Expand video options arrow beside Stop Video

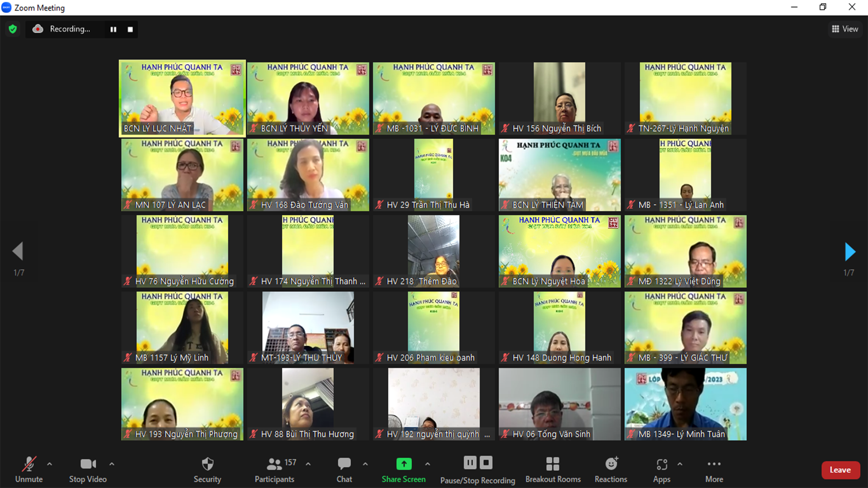pyautogui.click(x=112, y=464)
